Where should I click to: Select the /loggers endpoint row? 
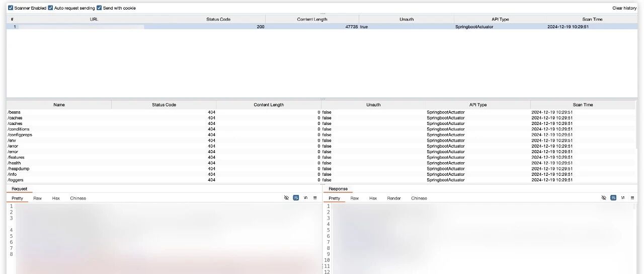[x=321, y=180]
